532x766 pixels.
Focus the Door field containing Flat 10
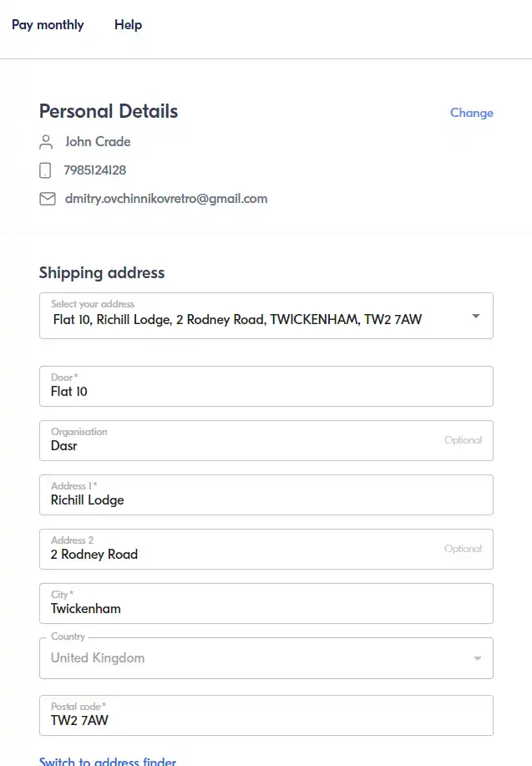pos(266,387)
